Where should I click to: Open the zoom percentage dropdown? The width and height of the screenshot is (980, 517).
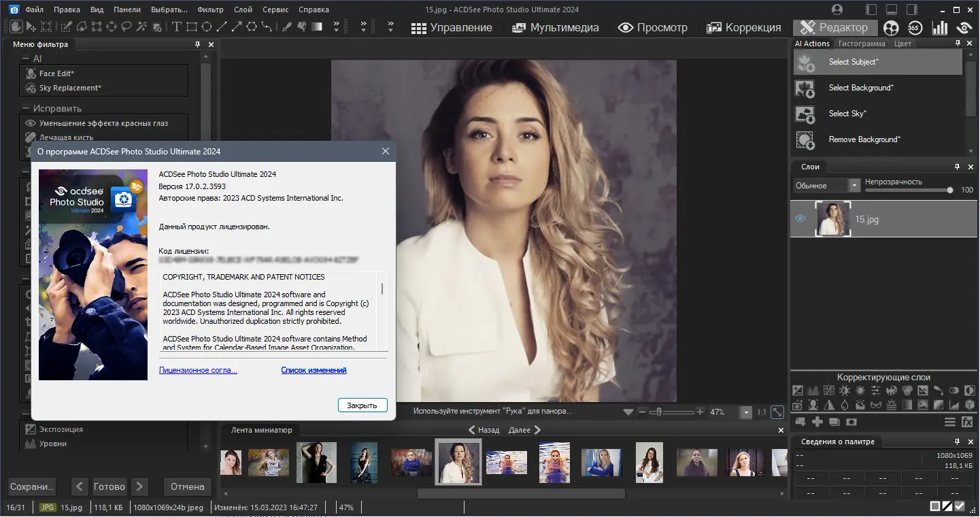(x=746, y=412)
